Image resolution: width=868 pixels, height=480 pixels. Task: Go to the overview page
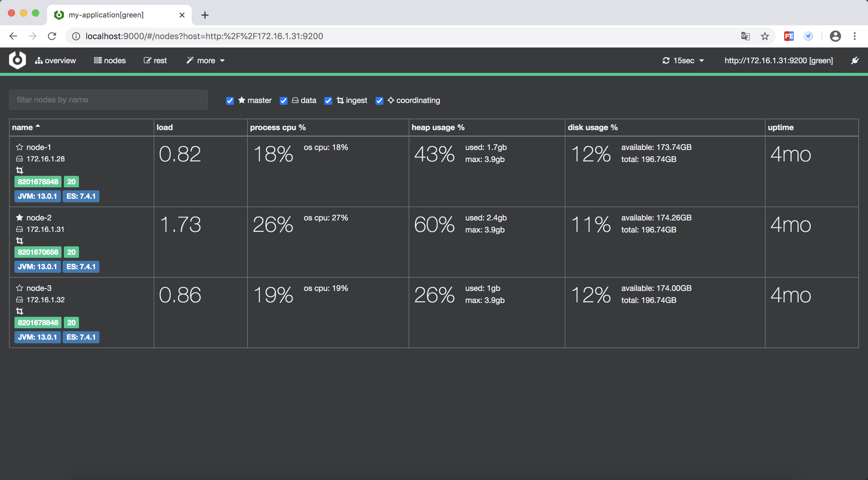tap(55, 61)
